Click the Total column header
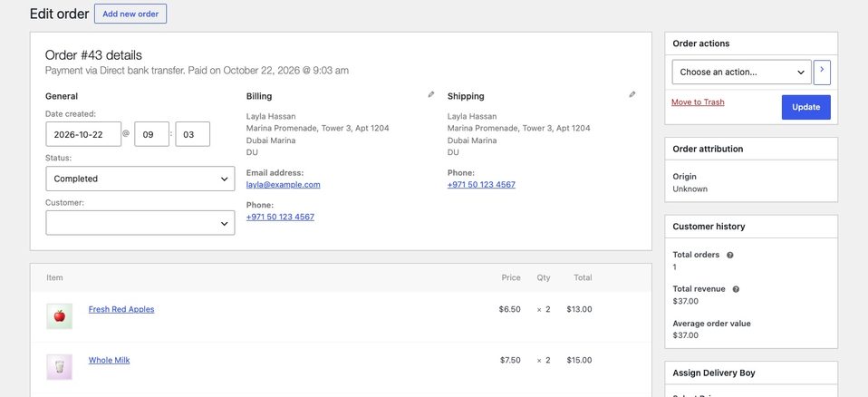Screen dimensions: 868x397 pos(583,277)
